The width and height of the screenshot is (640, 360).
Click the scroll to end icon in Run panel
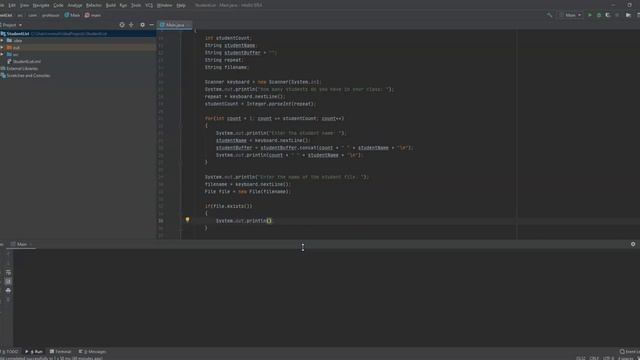coord(8,281)
